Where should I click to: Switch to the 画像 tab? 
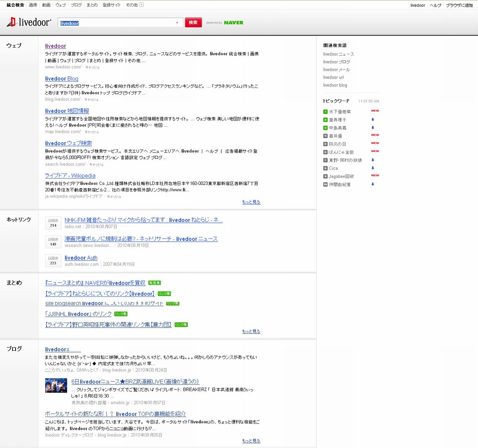[33, 5]
